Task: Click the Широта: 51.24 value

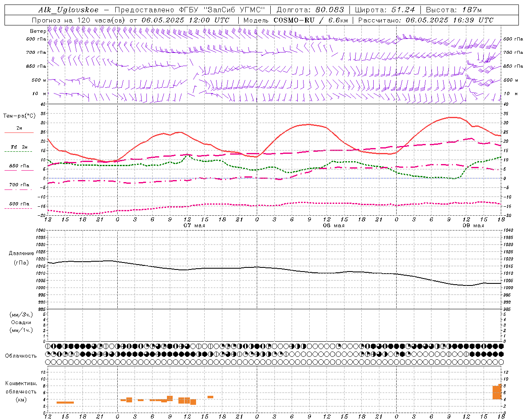Action: [385, 10]
